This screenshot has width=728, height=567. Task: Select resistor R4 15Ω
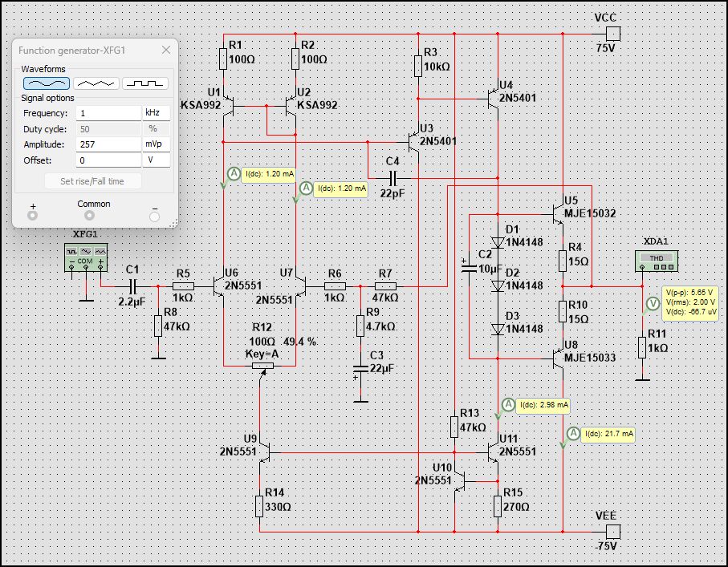coord(563,261)
